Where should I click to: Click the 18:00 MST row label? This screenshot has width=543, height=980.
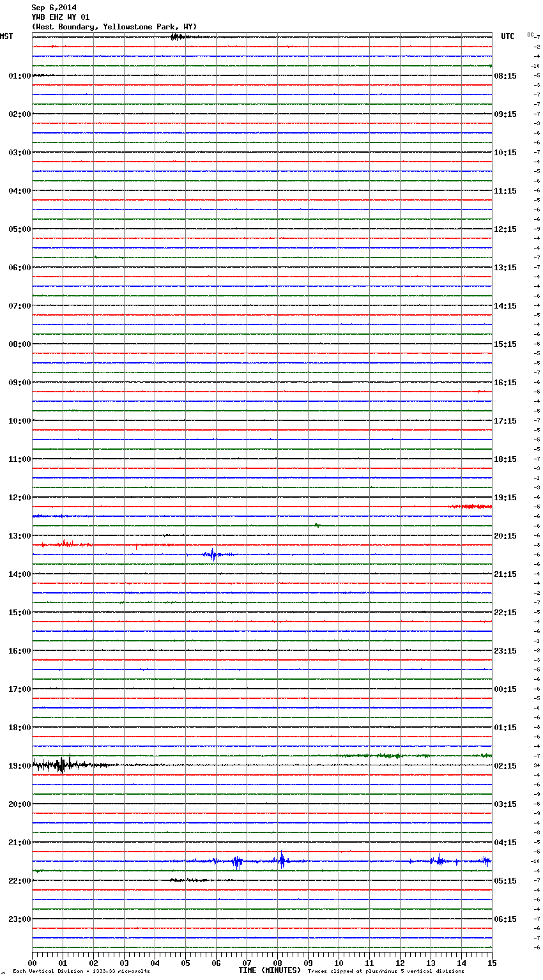pyautogui.click(x=20, y=728)
